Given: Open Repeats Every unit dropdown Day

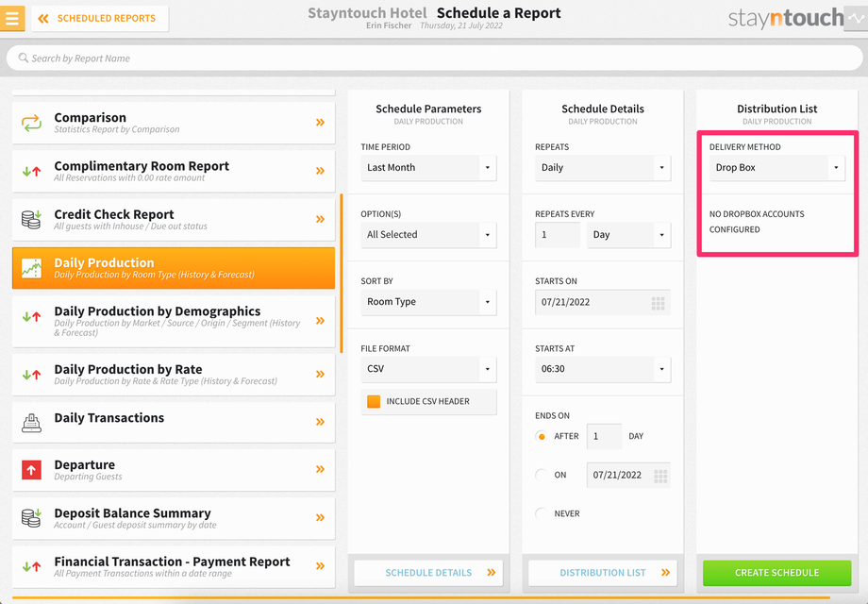Looking at the screenshot, I should point(629,235).
